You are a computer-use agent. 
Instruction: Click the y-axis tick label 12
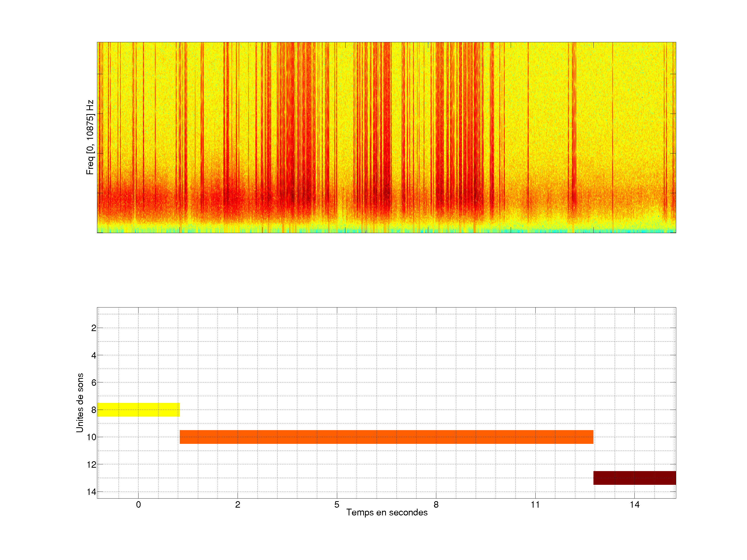(92, 465)
